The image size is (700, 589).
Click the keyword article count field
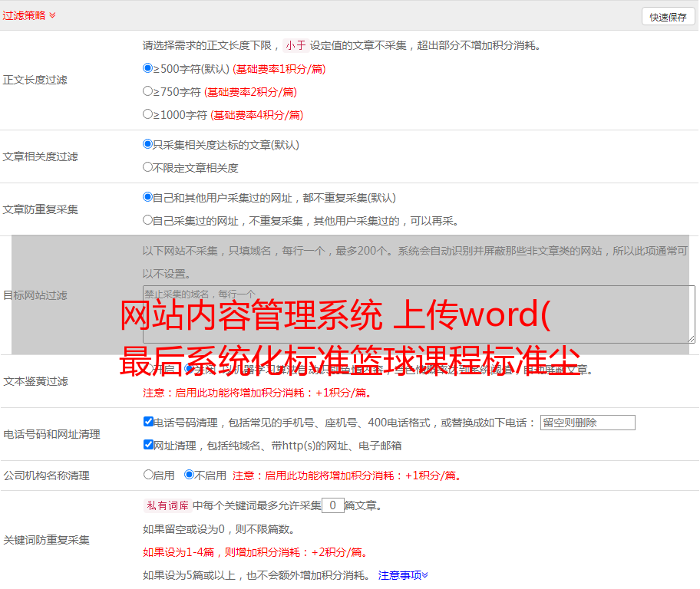coord(332,505)
